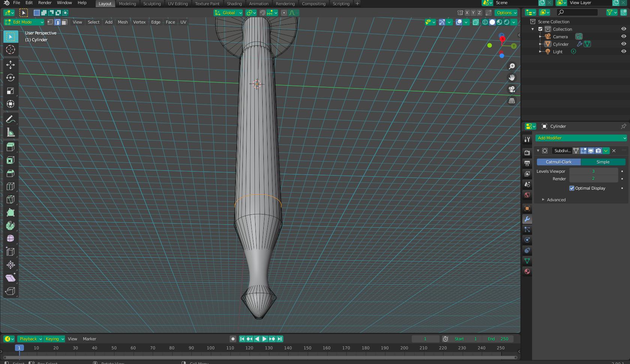Open the Add Modifier dropdown
Screen dimensions: 630x364
(581, 138)
